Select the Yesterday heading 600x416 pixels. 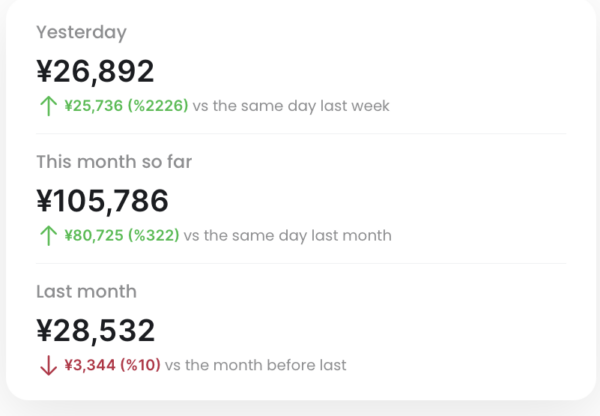pyautogui.click(x=81, y=32)
